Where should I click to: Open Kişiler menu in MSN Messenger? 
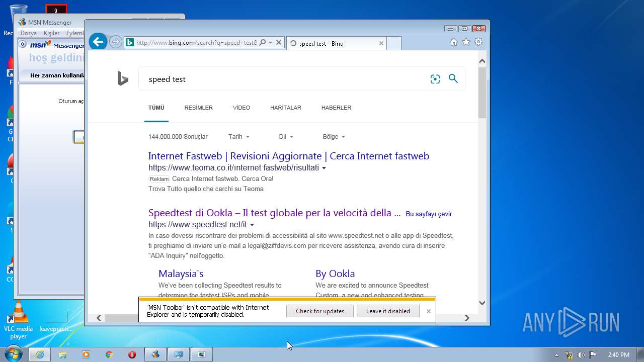[51, 33]
